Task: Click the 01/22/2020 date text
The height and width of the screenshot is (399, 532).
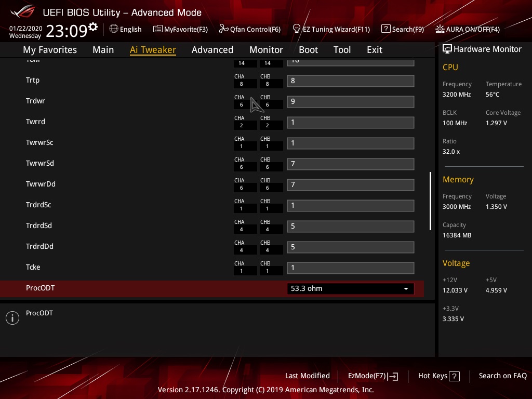Action: coord(26,29)
